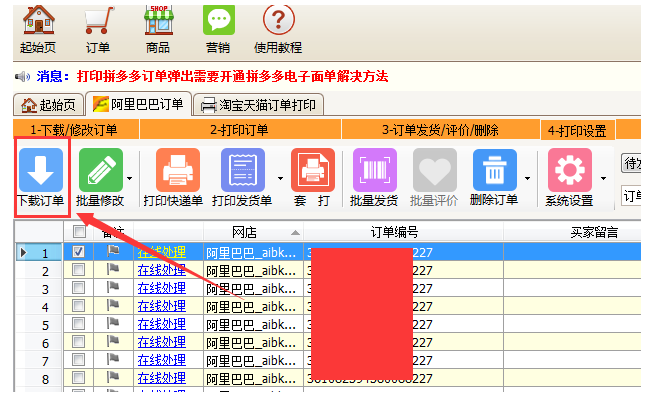
Task: Open 在线处理 link in row 6
Action: click(x=162, y=342)
